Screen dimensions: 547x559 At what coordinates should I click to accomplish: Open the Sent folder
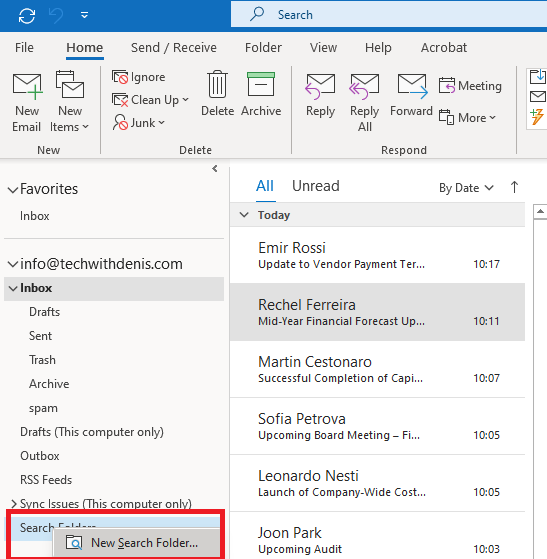(x=40, y=336)
